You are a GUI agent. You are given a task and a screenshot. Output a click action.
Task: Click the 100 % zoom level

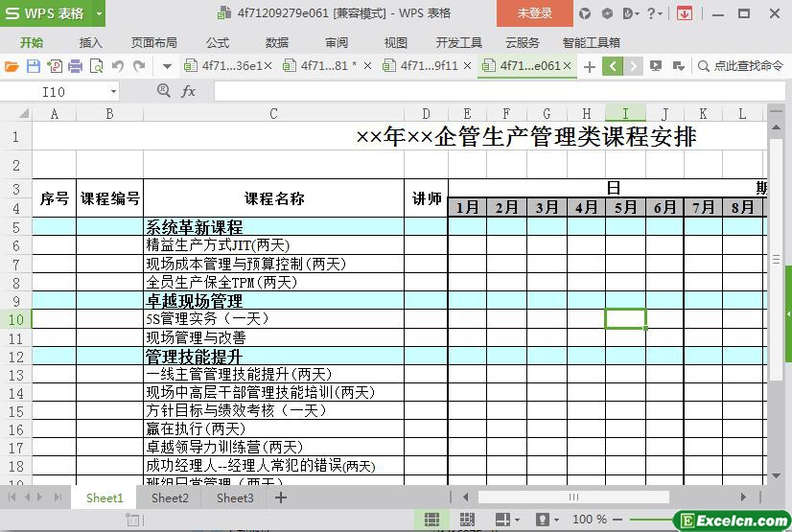click(x=589, y=520)
